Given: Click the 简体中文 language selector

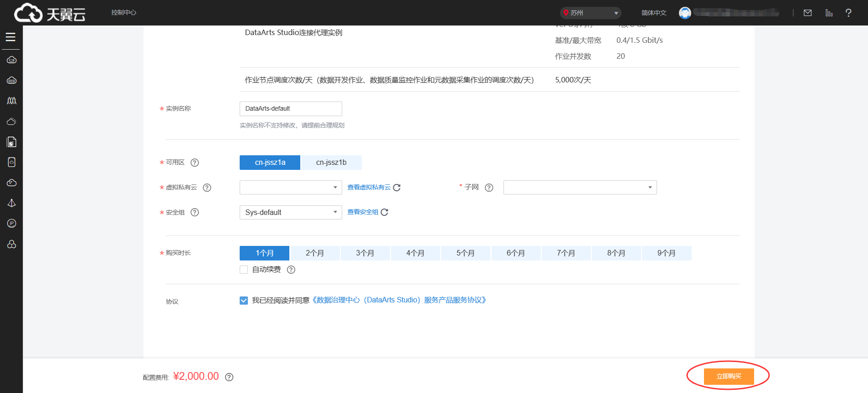Looking at the screenshot, I should (654, 13).
